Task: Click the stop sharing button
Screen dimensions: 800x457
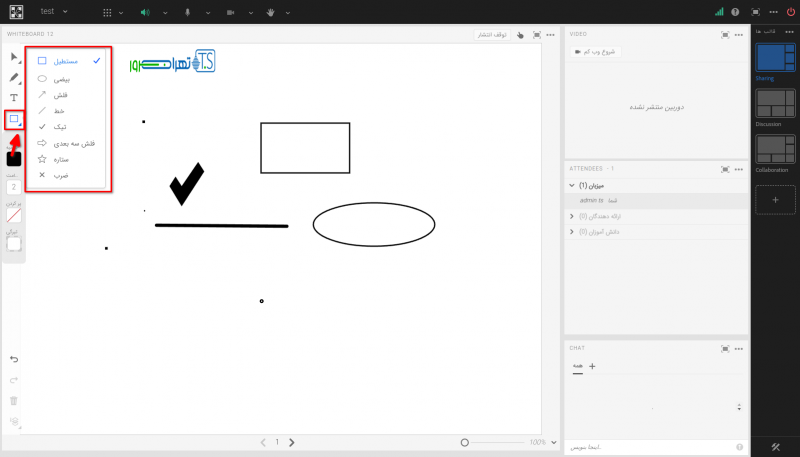Action: tap(492, 34)
